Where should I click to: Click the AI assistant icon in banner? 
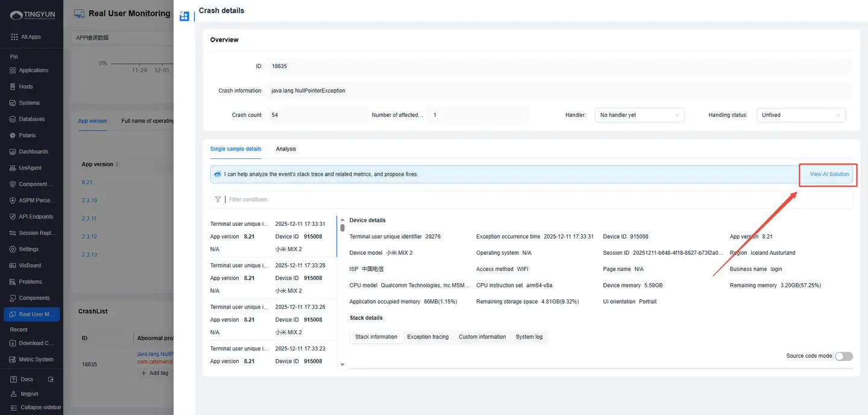coord(218,174)
